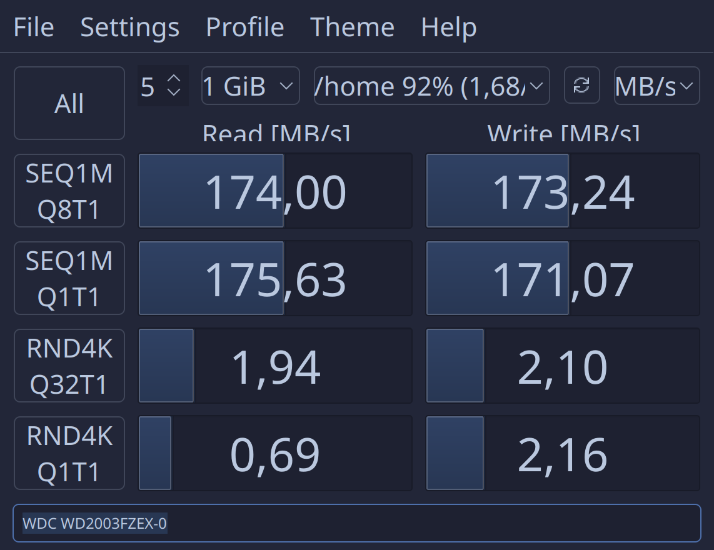Image resolution: width=714 pixels, height=550 pixels.
Task: Decrease test count with down arrow
Action: (x=174, y=92)
